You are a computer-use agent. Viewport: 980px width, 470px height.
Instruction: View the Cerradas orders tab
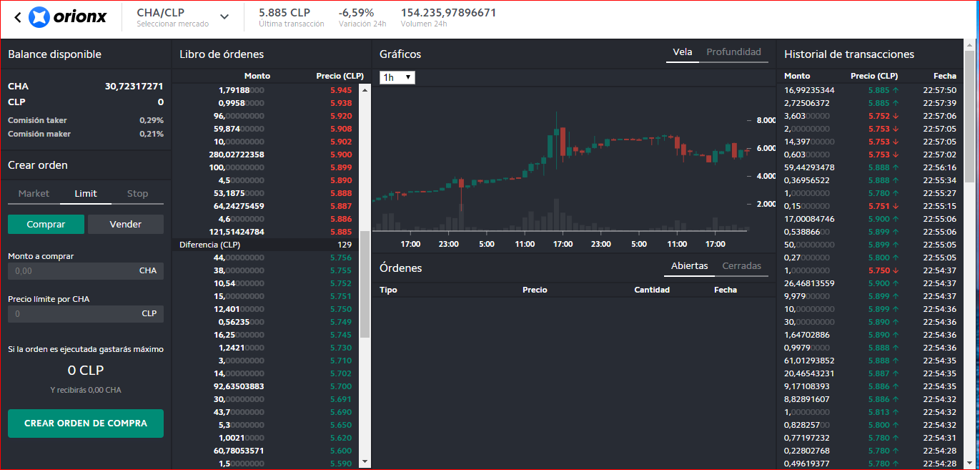(x=741, y=266)
